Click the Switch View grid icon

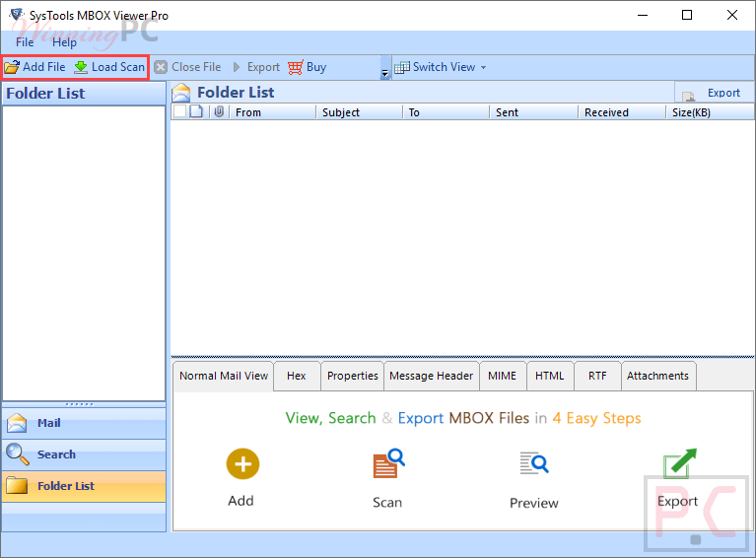click(x=401, y=67)
